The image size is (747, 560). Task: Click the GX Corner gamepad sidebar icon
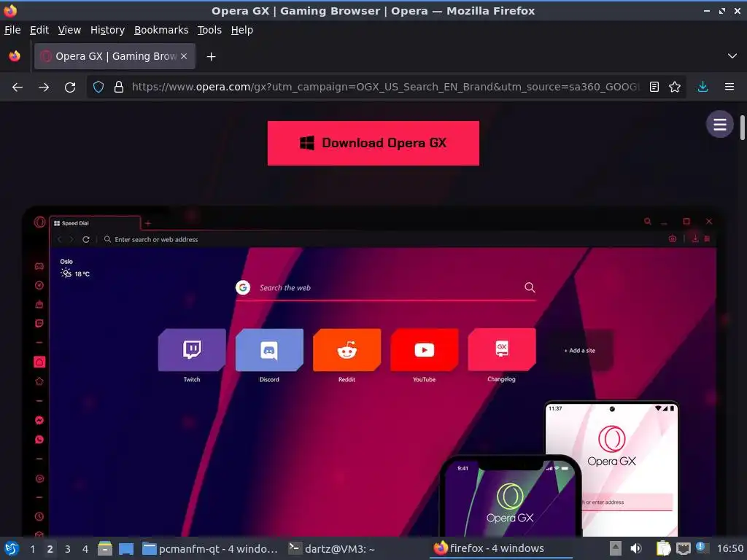(39, 266)
